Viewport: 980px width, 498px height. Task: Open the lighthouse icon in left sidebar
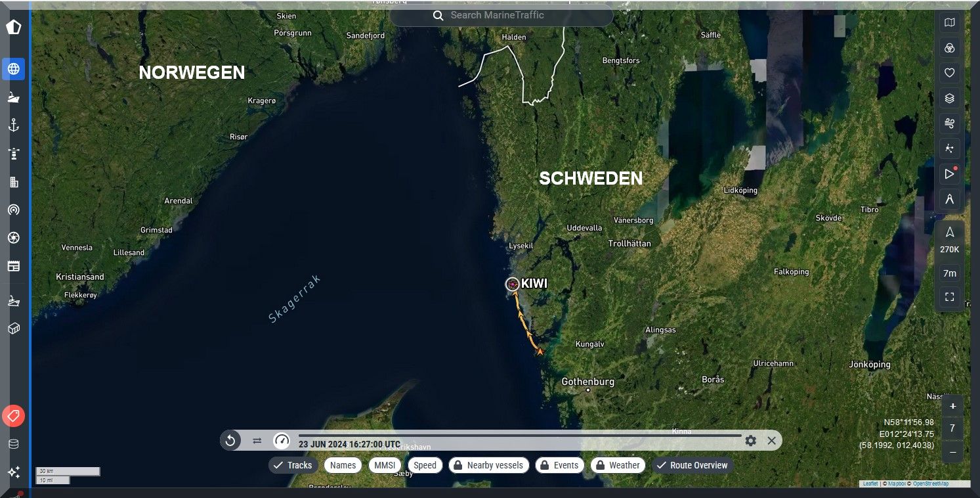point(13,154)
